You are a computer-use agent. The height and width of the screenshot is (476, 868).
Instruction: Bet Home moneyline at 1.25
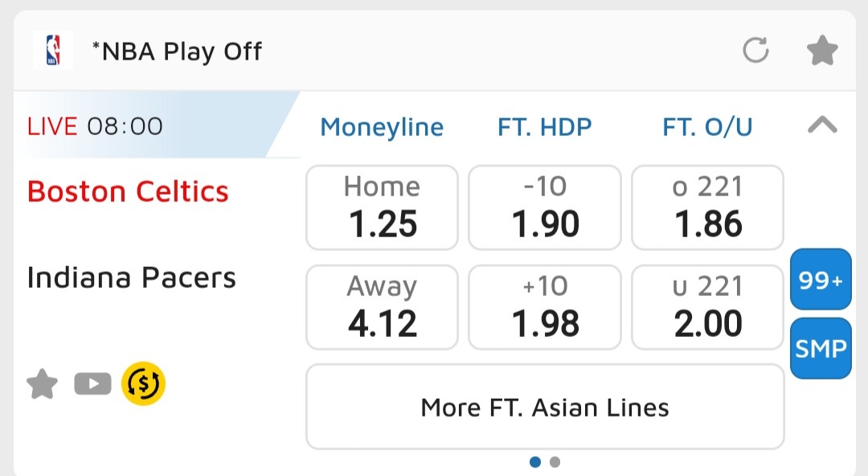(382, 207)
